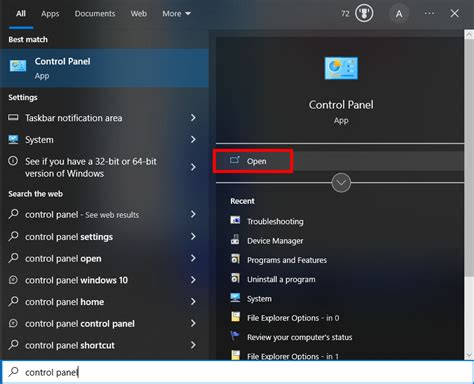Click the Device Manager icon in Recent
The width and height of the screenshot is (474, 384).
click(x=235, y=239)
